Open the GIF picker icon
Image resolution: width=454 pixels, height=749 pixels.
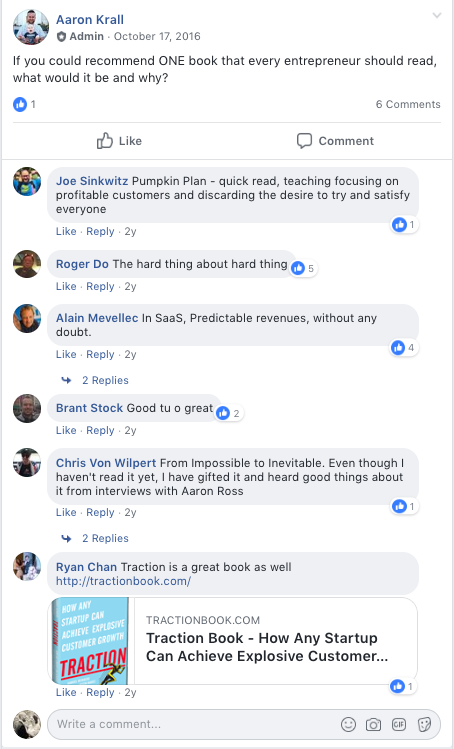(x=399, y=725)
